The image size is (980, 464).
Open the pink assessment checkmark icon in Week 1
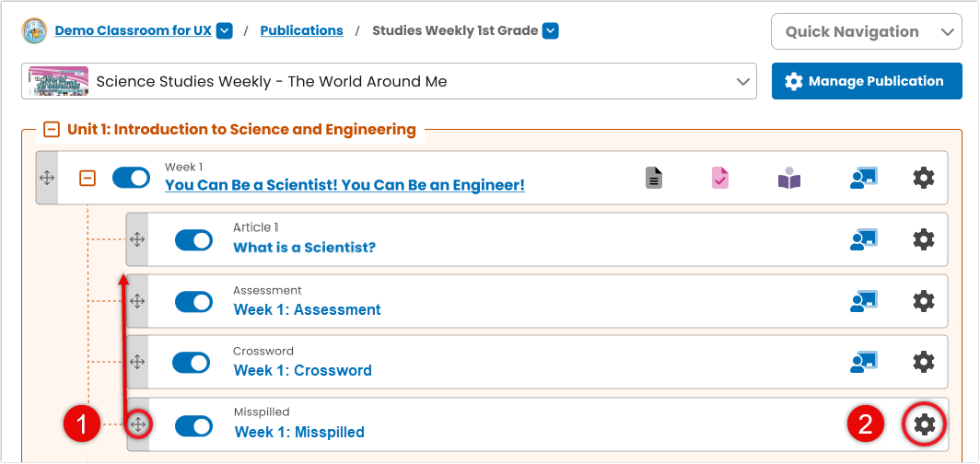720,178
